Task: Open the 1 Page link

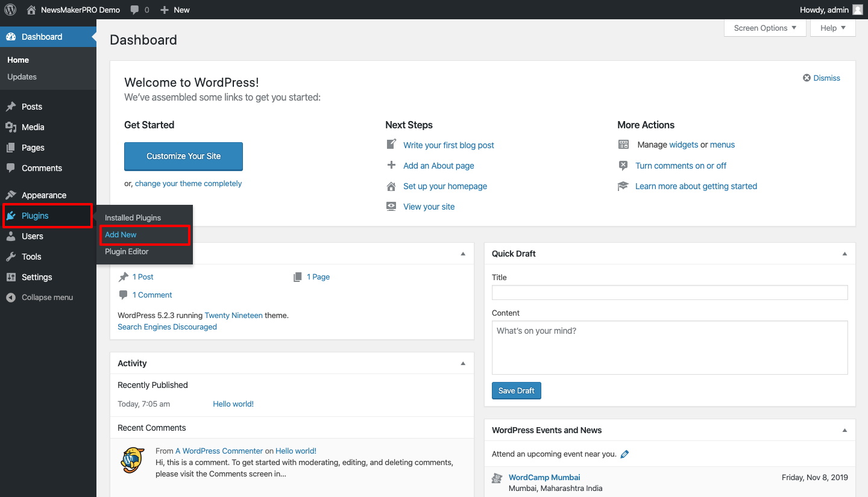Action: (318, 277)
